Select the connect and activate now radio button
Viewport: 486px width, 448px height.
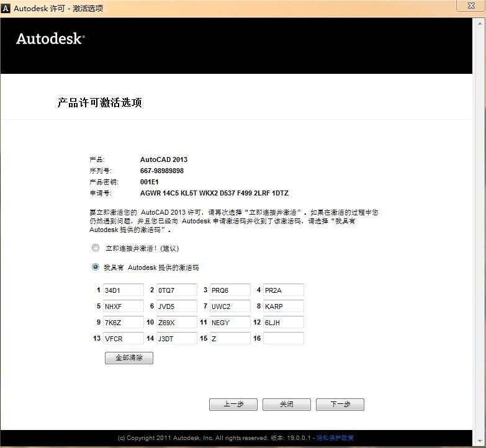tap(96, 248)
